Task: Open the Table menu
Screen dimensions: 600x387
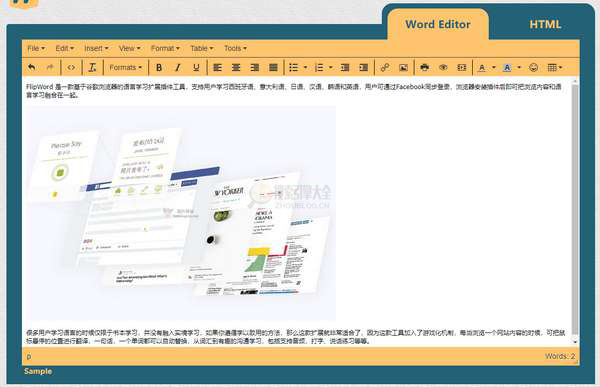Action: point(202,48)
